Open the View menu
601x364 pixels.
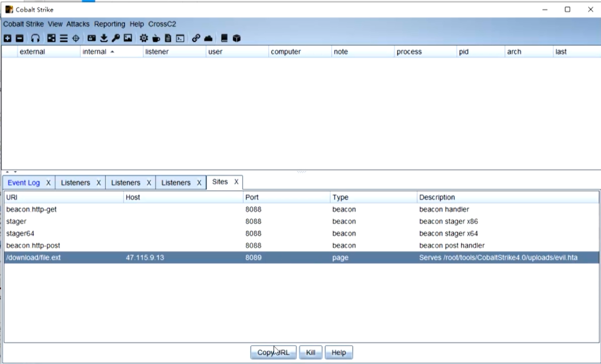(55, 24)
